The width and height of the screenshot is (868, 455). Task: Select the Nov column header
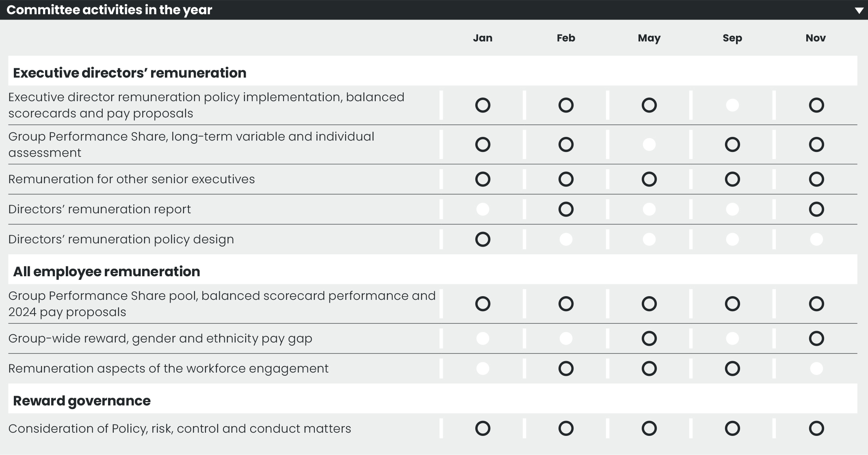pyautogui.click(x=816, y=38)
